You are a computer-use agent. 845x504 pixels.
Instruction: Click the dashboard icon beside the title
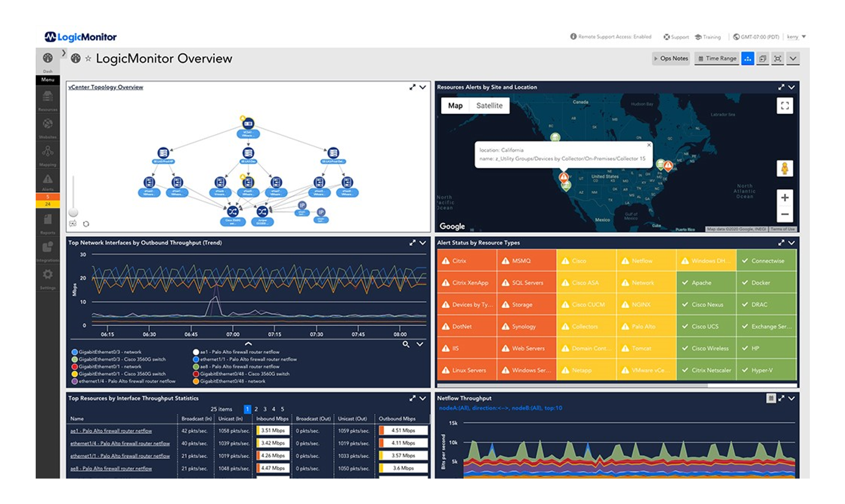point(75,58)
